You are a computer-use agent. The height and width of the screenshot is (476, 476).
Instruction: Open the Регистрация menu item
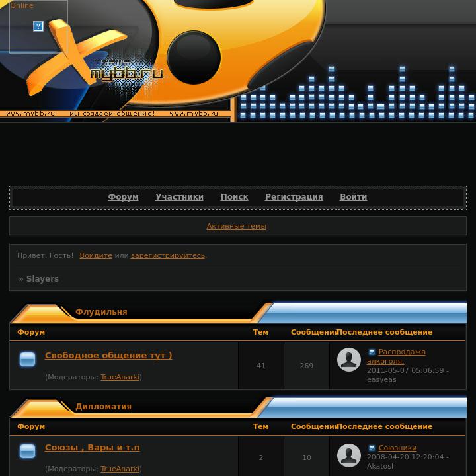tap(294, 197)
